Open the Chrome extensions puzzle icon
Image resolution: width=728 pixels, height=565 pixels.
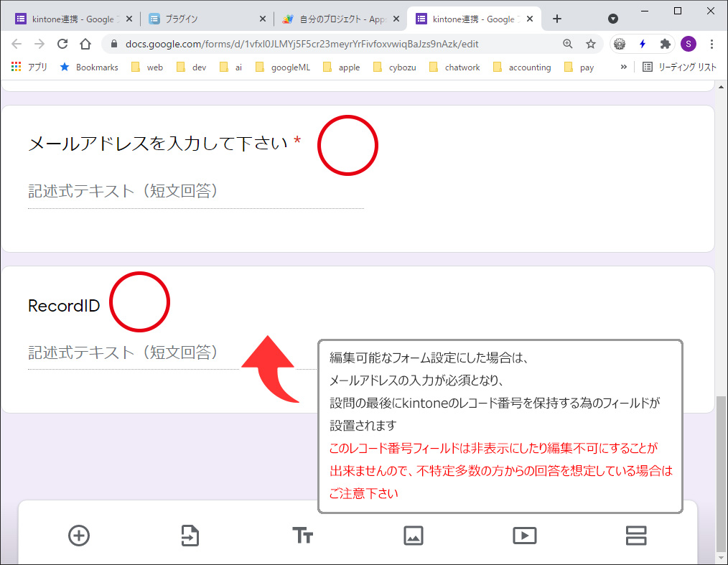(666, 44)
